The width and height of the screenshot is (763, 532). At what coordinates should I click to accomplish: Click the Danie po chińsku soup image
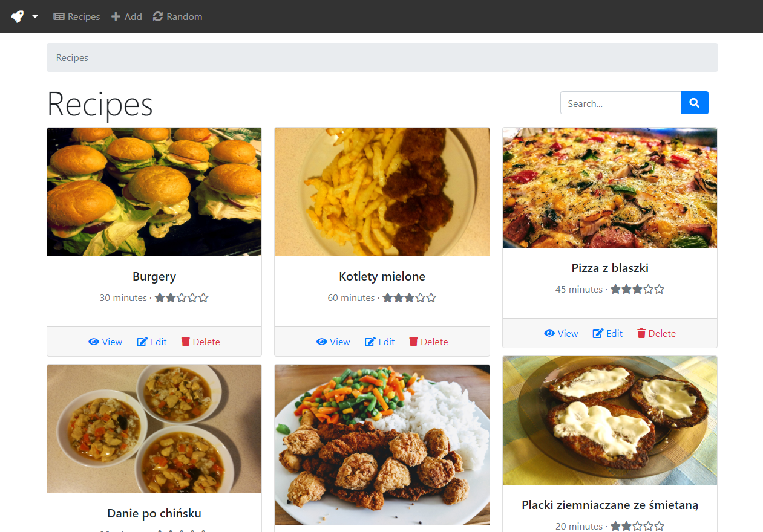(154, 429)
